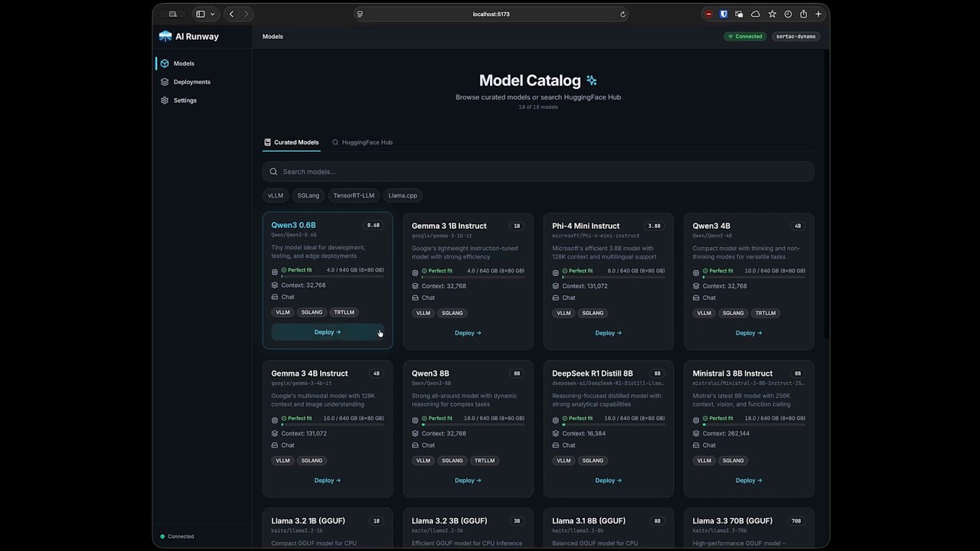980x551 pixels.
Task: Deploy the Qwen3 0.6B model
Action: coord(328,332)
